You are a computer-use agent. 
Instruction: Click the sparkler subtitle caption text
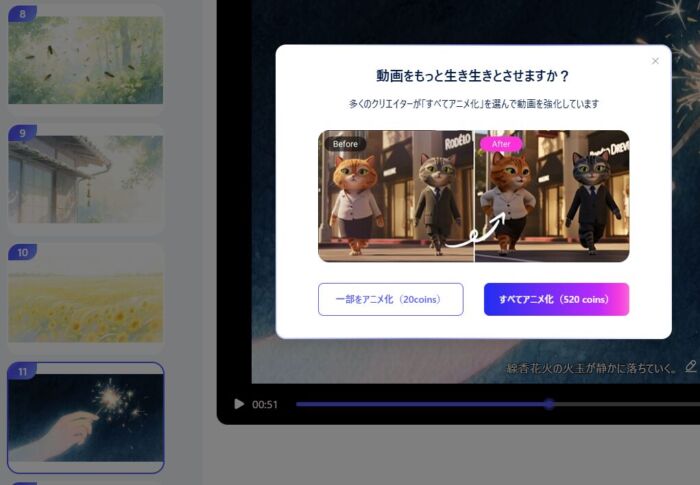pyautogui.click(x=592, y=367)
